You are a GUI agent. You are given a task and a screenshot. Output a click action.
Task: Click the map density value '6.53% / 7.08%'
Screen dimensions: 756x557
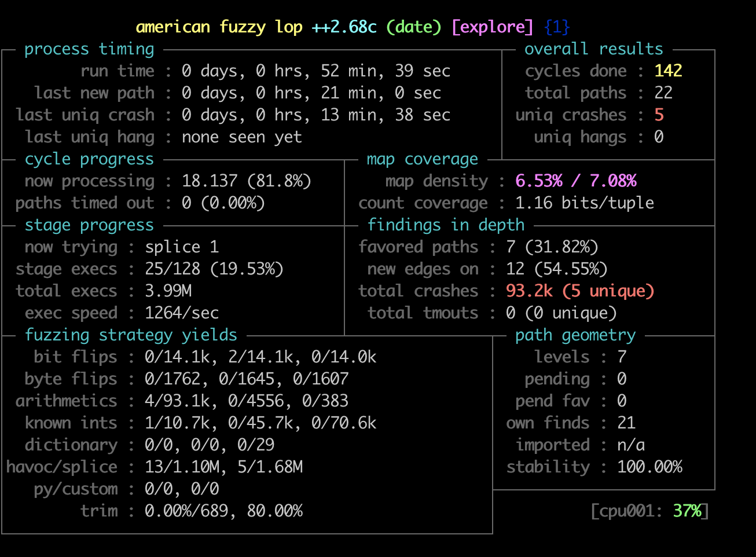(x=576, y=181)
